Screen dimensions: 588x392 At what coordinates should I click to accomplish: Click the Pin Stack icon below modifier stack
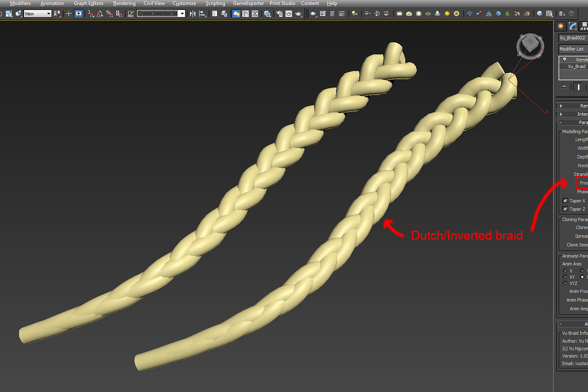(x=564, y=87)
